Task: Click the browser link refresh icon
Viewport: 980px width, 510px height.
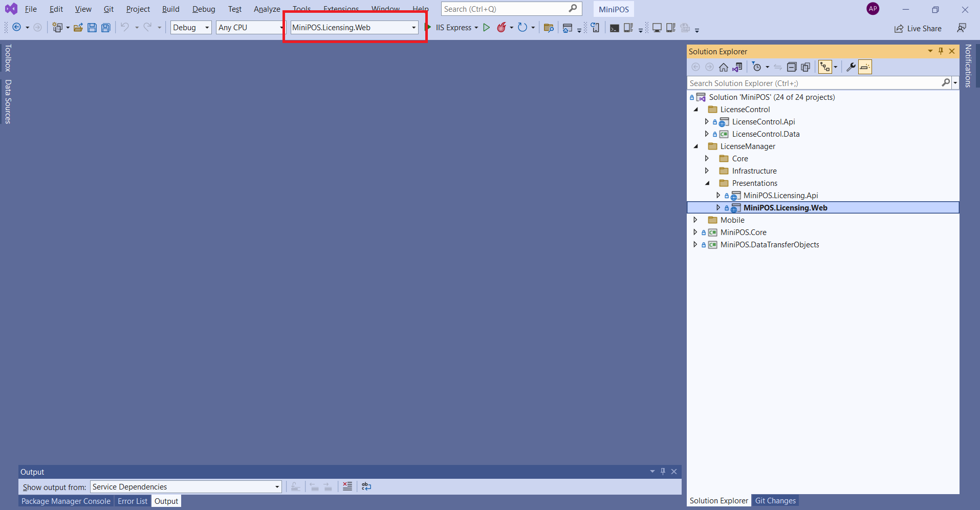Action: (x=595, y=28)
